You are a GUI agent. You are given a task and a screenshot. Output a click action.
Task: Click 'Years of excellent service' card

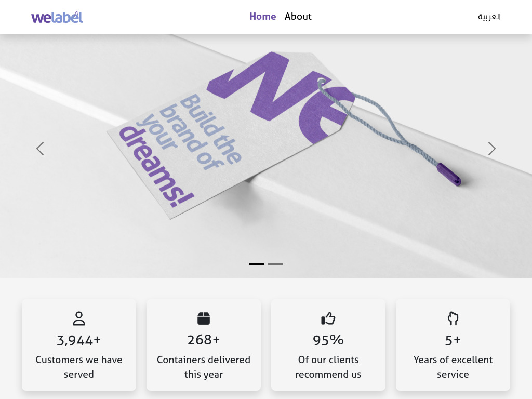click(453, 367)
